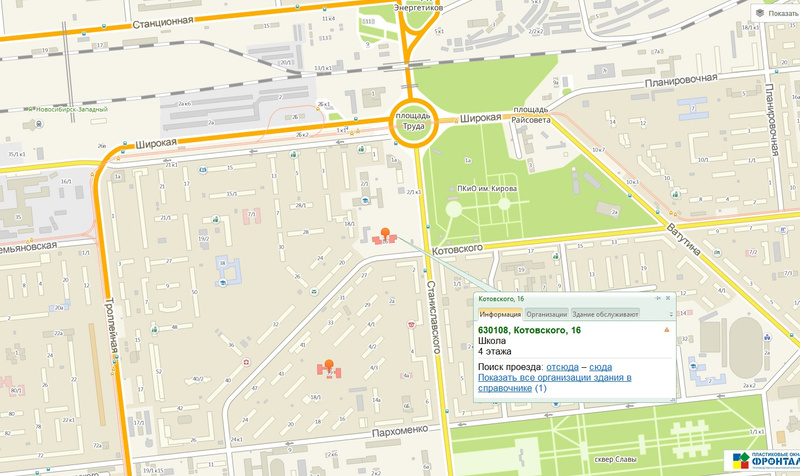Click the Троллейная street label
800x476 pixels.
tap(111, 325)
